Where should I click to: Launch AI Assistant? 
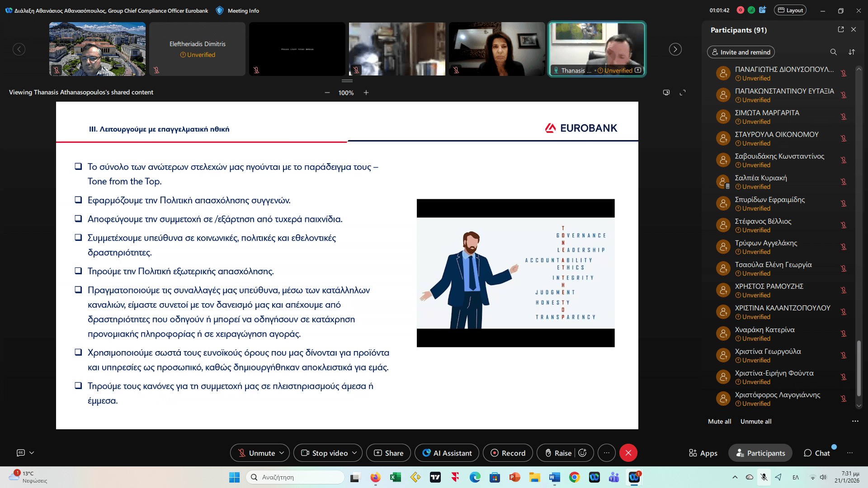447,453
